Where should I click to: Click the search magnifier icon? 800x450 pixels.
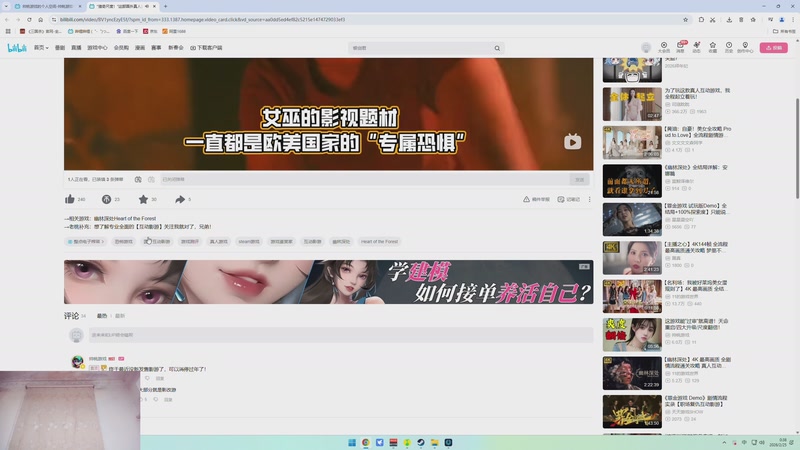click(x=497, y=48)
